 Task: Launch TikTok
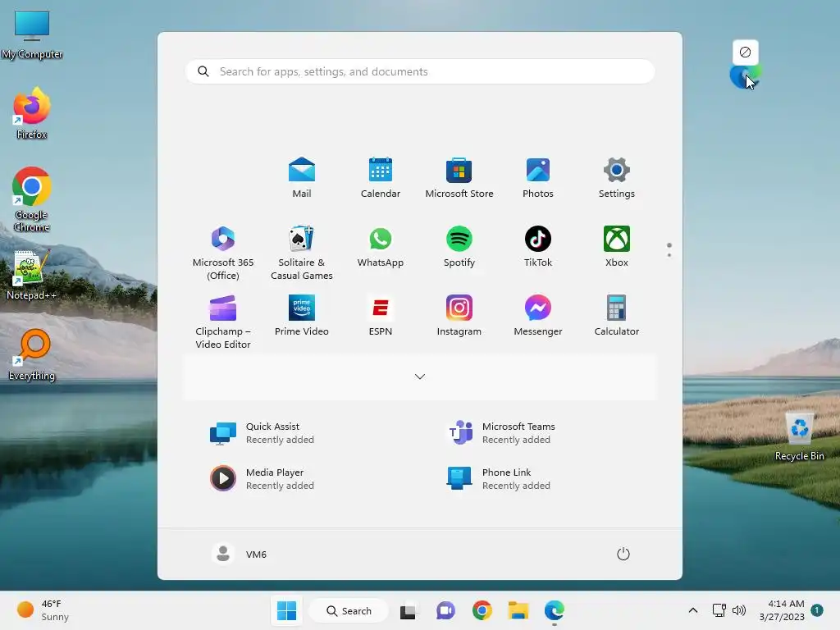(x=538, y=247)
